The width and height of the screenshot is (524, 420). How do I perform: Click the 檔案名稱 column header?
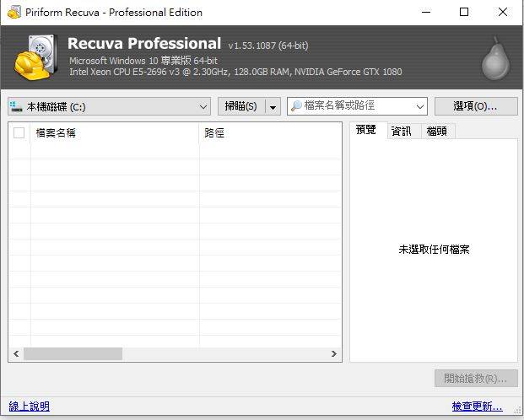click(x=114, y=133)
